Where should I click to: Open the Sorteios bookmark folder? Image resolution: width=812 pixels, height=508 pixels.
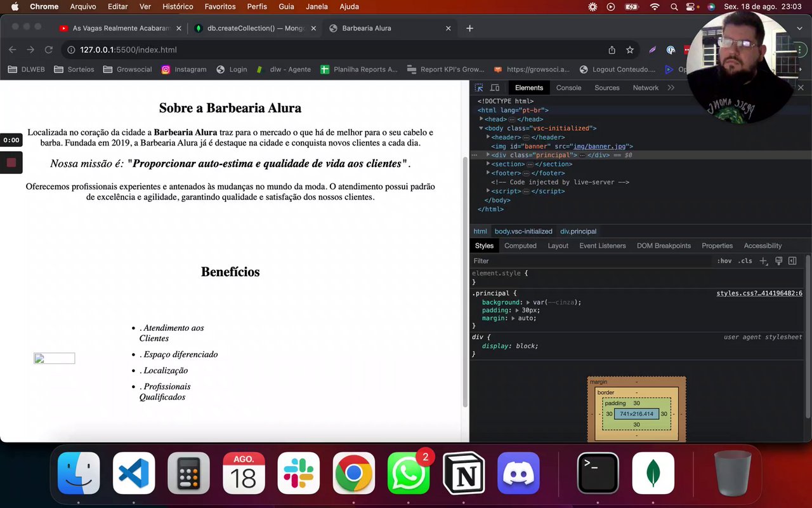74,69
